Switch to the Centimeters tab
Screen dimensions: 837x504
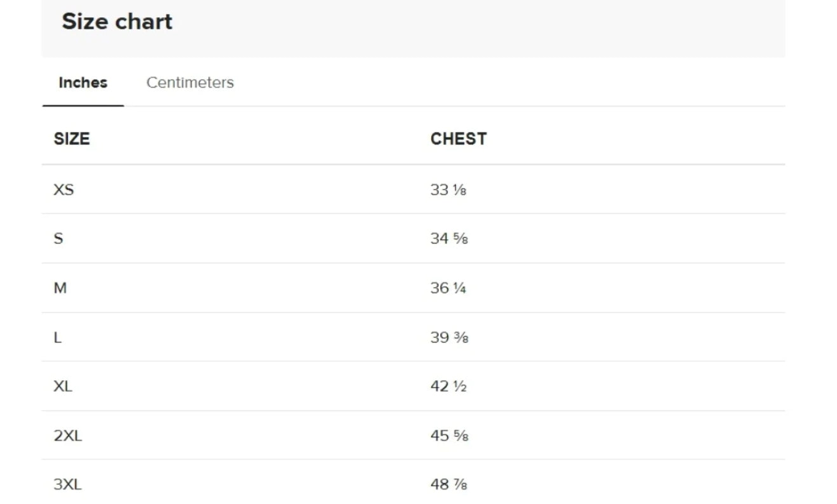190,83
